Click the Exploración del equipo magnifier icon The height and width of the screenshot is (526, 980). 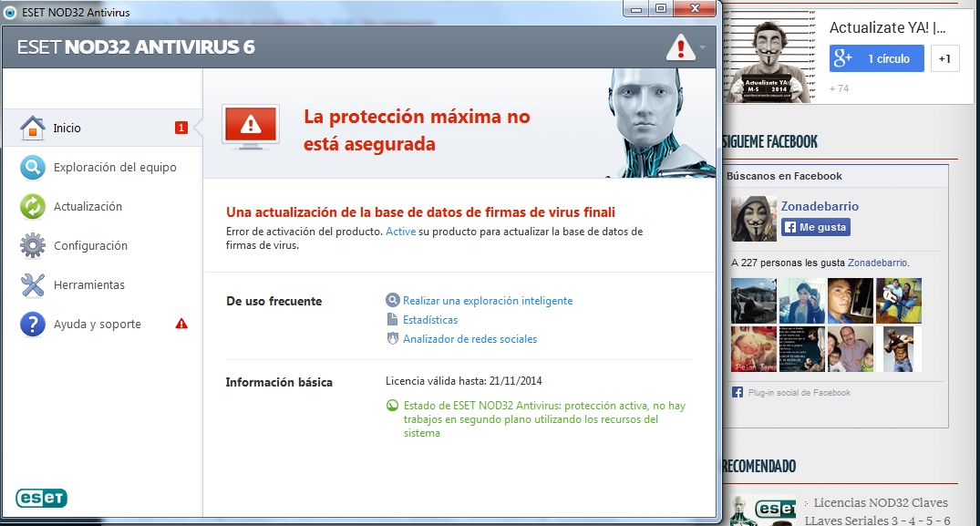pos(33,168)
